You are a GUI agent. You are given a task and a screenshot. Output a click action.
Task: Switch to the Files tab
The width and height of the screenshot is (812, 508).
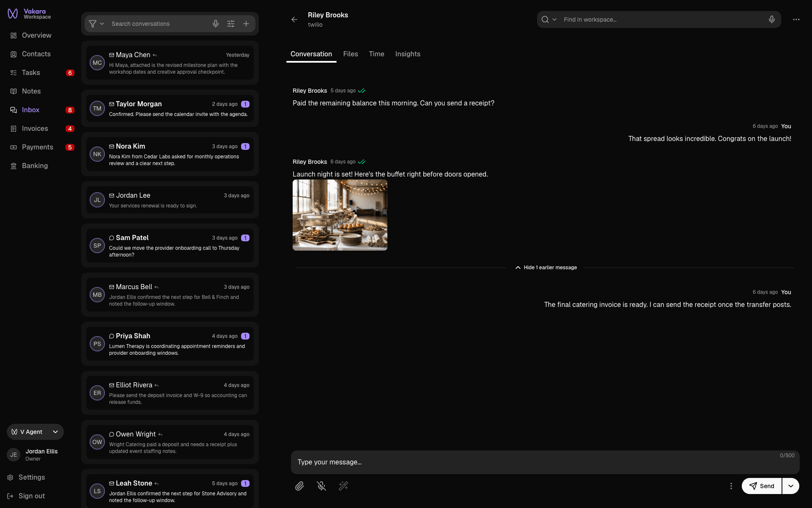[x=351, y=54]
